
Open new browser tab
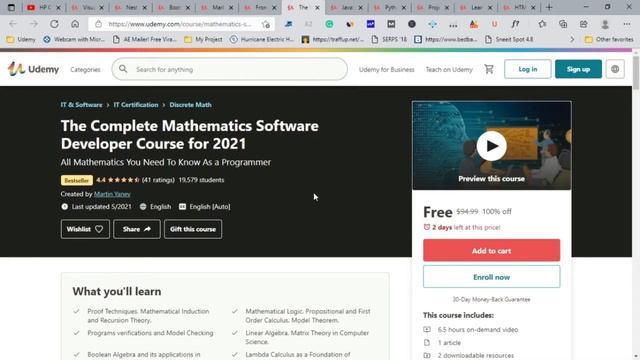[x=549, y=7]
